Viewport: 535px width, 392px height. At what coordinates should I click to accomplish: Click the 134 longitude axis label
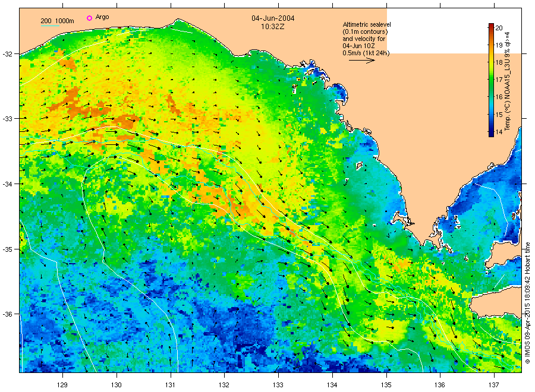(x=332, y=385)
